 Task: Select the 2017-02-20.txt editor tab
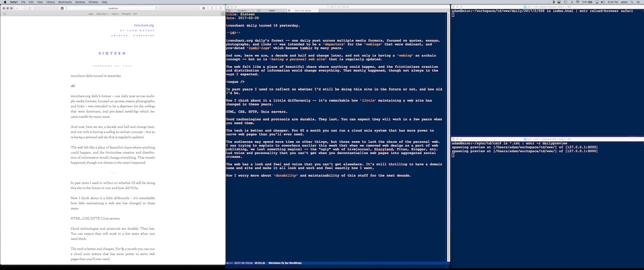[303, 11]
